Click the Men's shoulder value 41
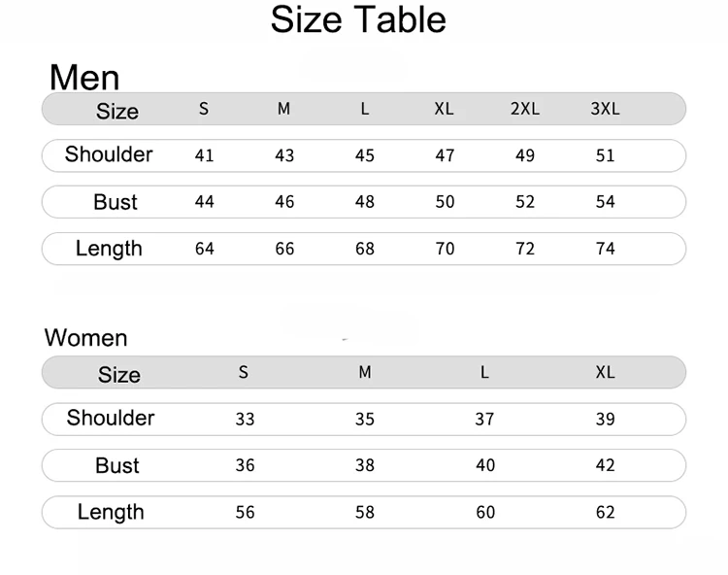 (204, 155)
